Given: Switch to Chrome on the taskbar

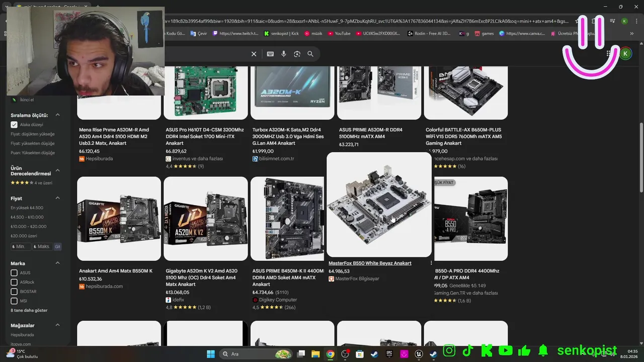Looking at the screenshot, I should tap(330, 354).
